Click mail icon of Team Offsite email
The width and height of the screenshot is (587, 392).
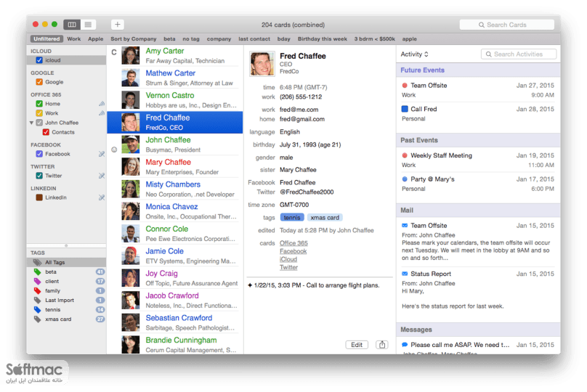405,226
